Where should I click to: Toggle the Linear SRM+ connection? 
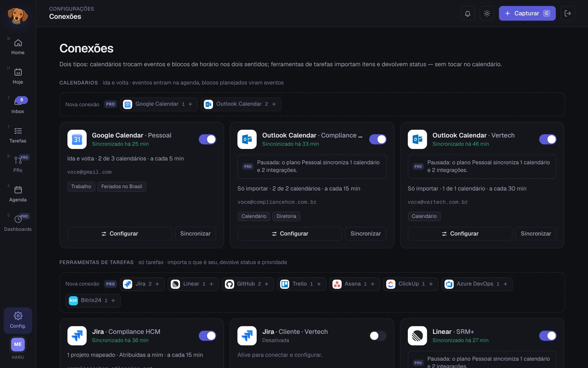tap(548, 336)
